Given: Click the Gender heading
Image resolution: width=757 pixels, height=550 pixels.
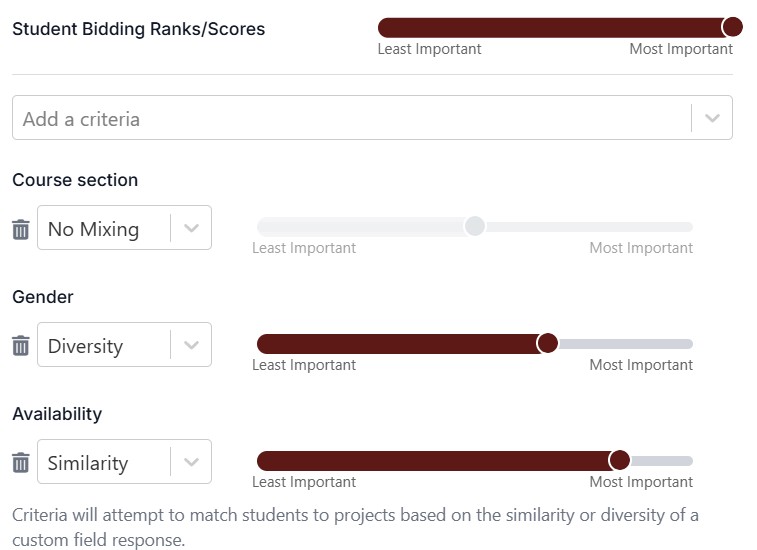Looking at the screenshot, I should (43, 297).
